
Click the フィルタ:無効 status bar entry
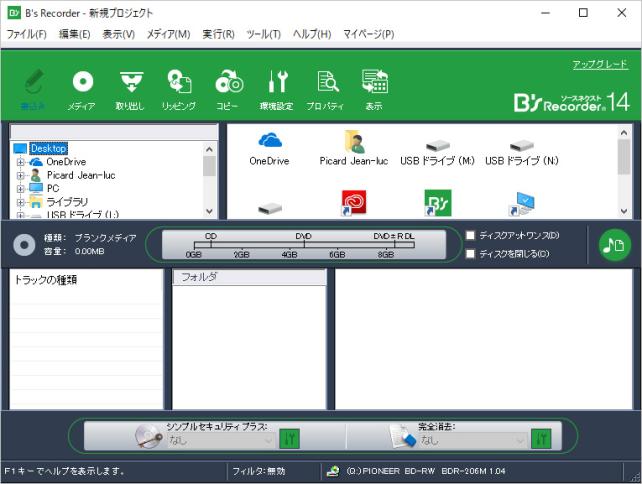tap(259, 471)
